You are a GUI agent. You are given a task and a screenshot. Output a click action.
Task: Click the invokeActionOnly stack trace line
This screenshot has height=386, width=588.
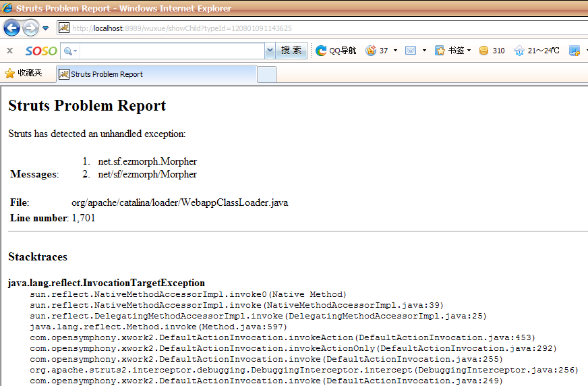pyautogui.click(x=293, y=349)
